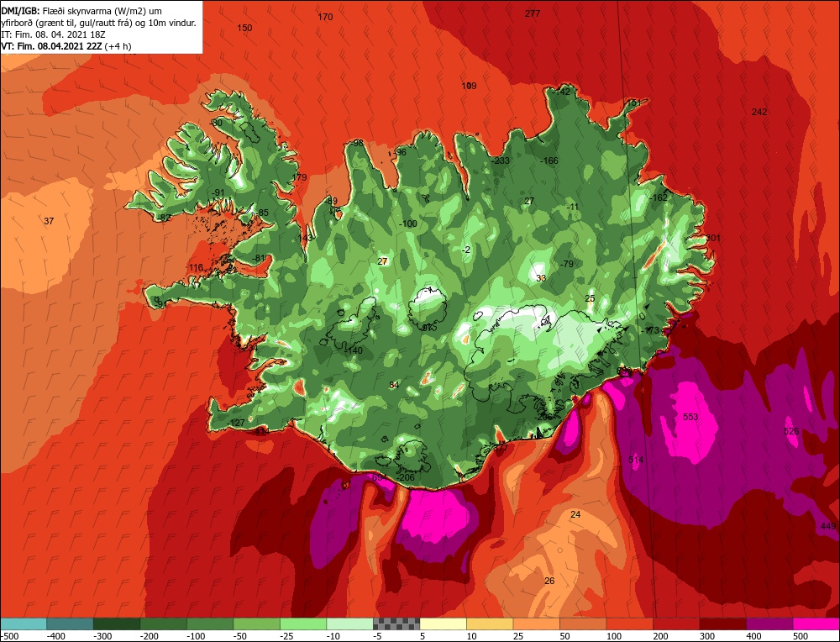The height and width of the screenshot is (642, 840).
Task: Click the pale yellow legend swatch between 5 and 10
Action: [x=443, y=624]
